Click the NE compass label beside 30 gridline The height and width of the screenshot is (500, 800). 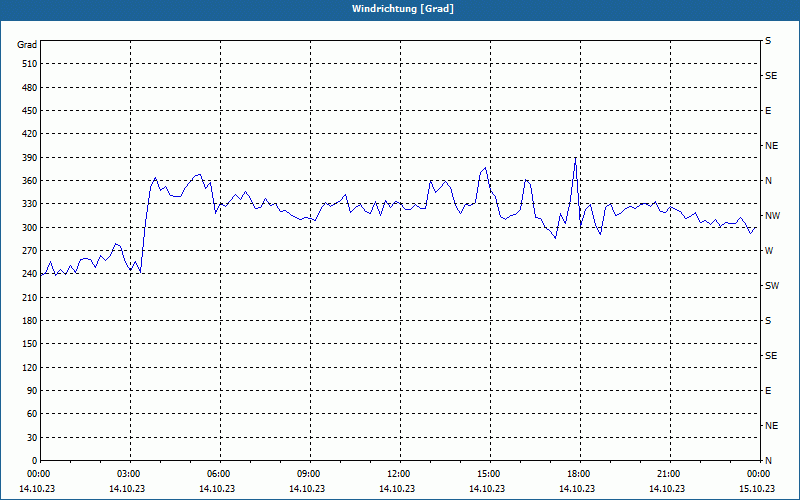pos(771,426)
